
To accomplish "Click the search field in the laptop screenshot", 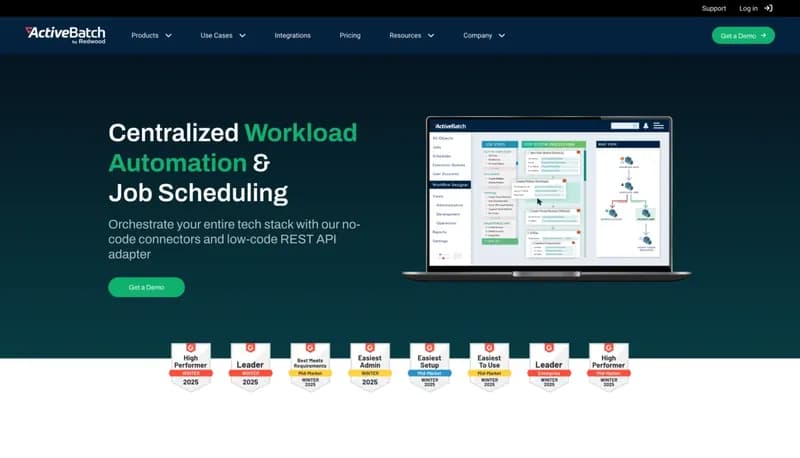I will click(624, 125).
